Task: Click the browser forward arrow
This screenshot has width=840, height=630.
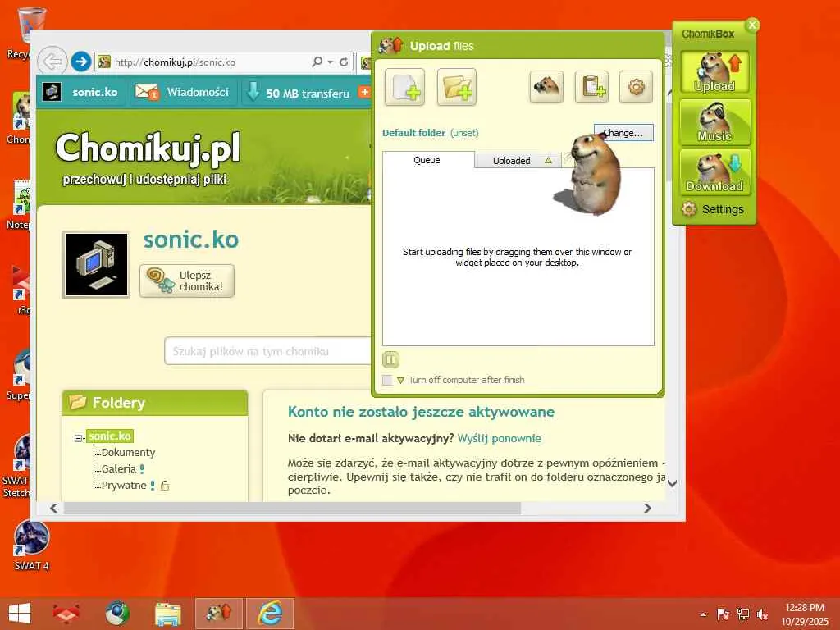Action: tap(81, 62)
